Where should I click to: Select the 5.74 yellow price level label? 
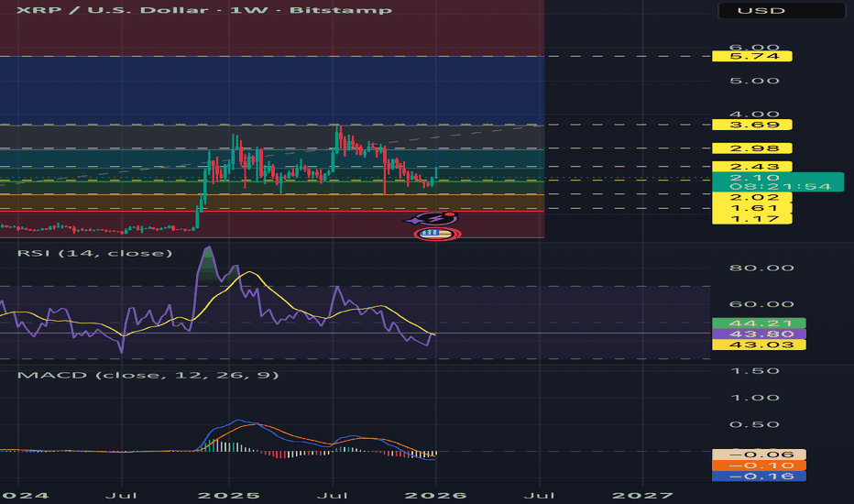click(751, 57)
